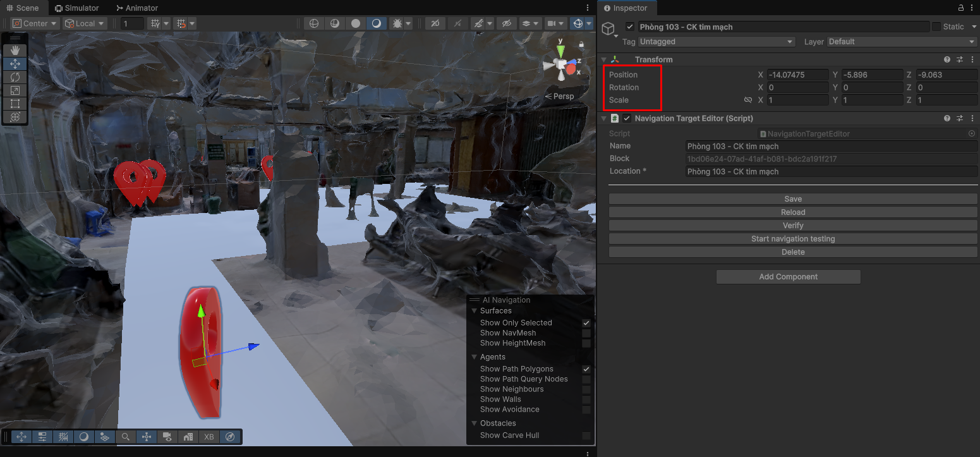Screen dimensions: 980x457
Task: Select the Rect transform tool
Action: click(15, 104)
